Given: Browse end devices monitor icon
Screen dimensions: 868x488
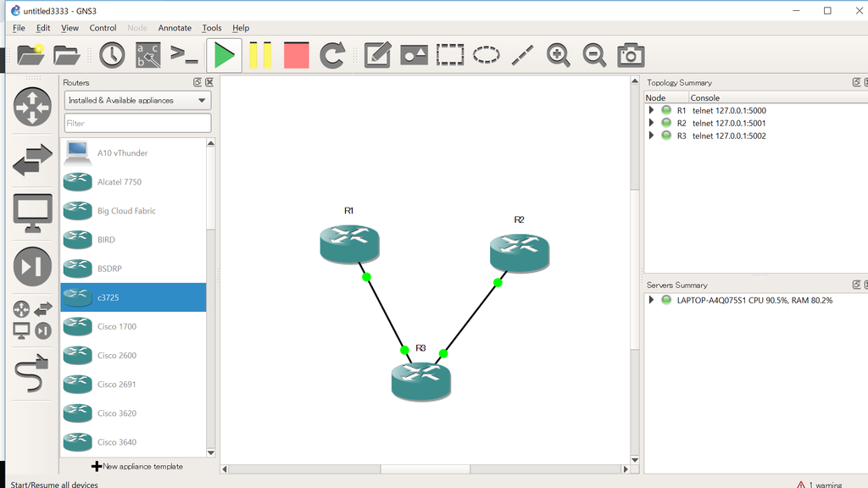Looking at the screenshot, I should 32,213.
